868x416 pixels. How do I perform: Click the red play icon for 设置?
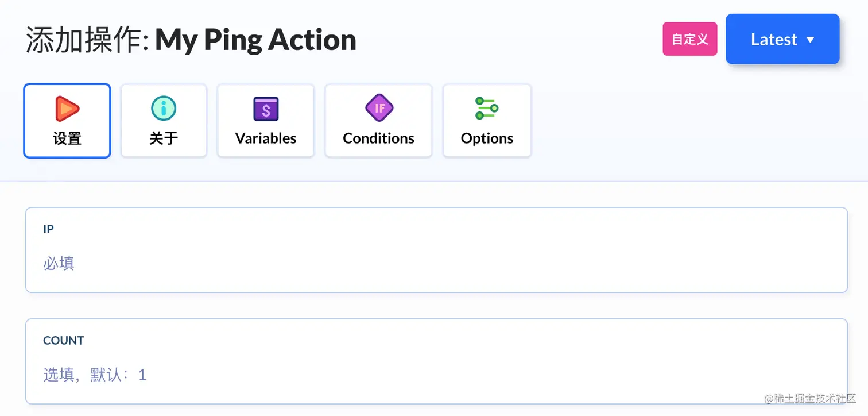point(67,109)
